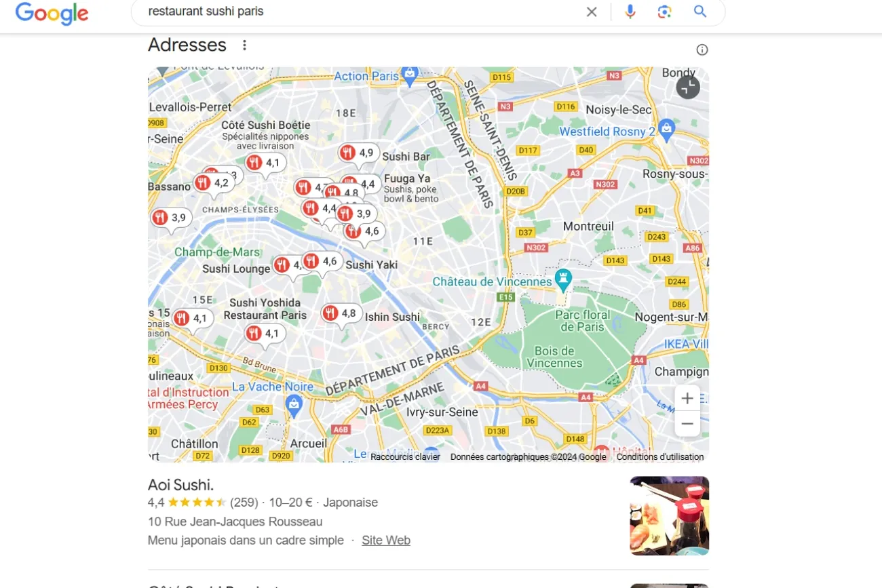Click the info icon above the map
The height and width of the screenshot is (588, 882).
coord(702,50)
